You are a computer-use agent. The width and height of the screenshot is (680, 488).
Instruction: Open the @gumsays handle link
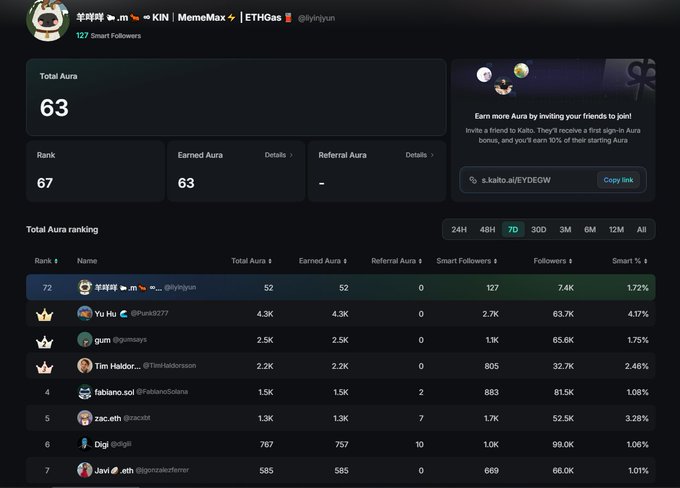point(130,339)
